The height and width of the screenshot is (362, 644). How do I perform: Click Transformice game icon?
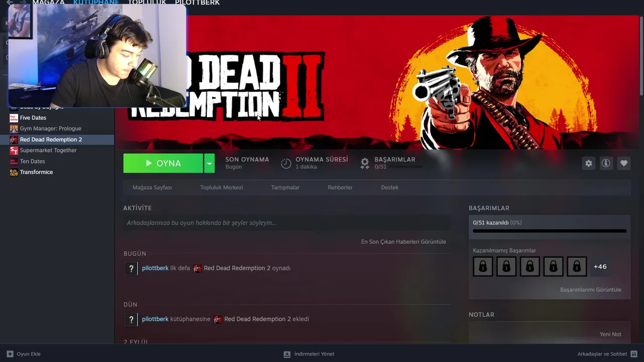click(14, 172)
